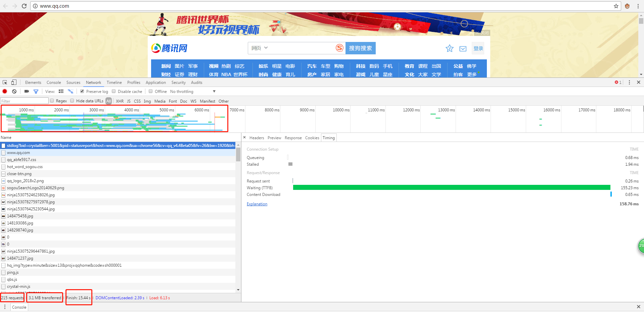
Task: Open the Explanation link
Action: click(x=257, y=204)
